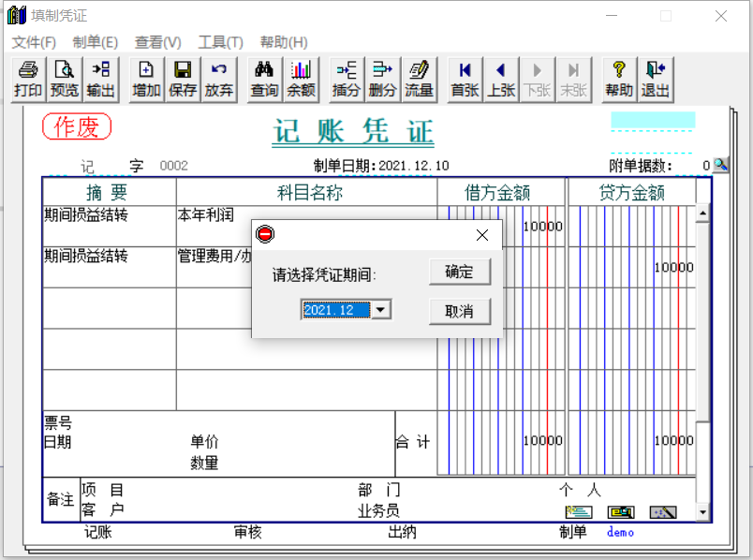Click the cyan color block at top right
753x560 pixels.
[x=653, y=120]
